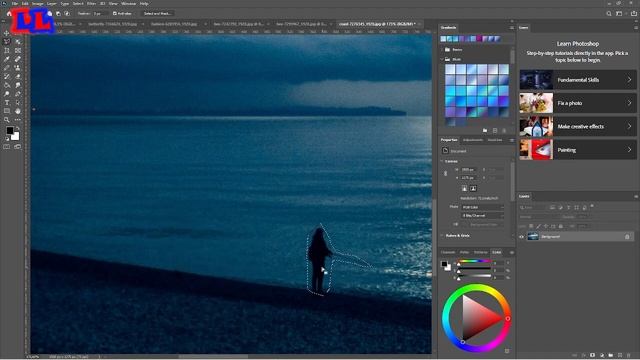Select the Brush tool
The width and height of the screenshot is (640, 360).
[7, 68]
